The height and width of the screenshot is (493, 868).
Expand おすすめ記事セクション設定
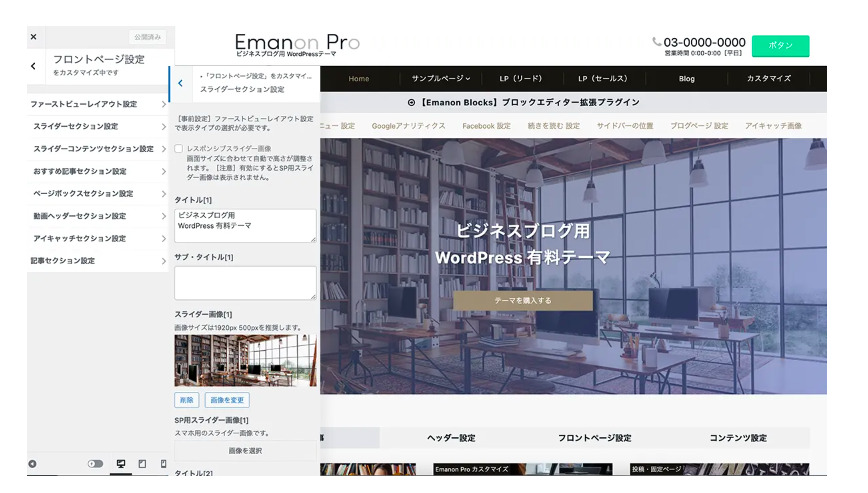pos(98,171)
